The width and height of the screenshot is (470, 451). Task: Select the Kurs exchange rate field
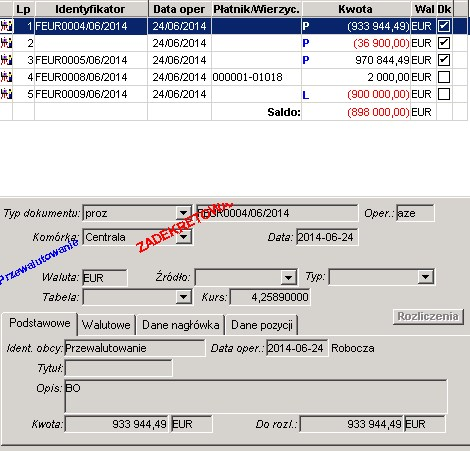coord(270,297)
